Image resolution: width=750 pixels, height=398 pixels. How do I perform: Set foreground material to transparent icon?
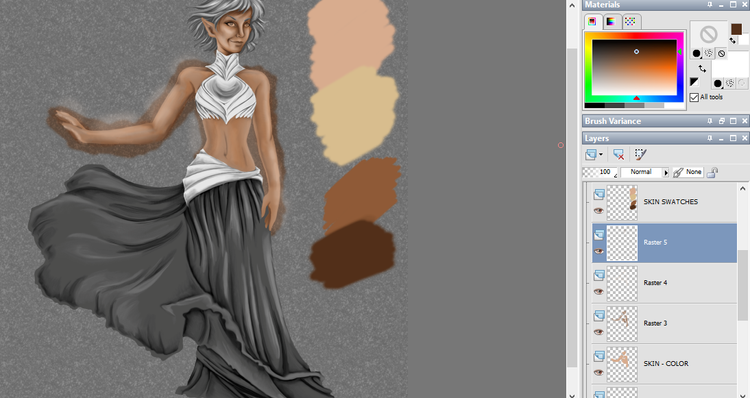pos(721,54)
